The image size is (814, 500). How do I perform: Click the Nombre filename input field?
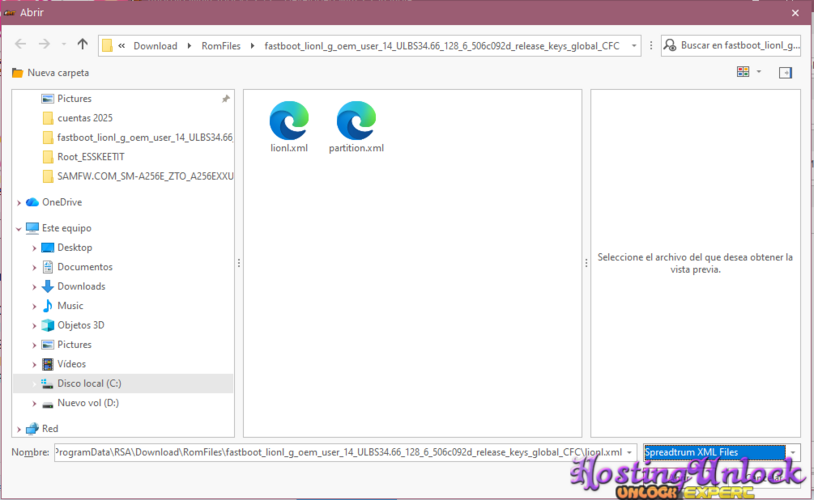[x=345, y=452]
